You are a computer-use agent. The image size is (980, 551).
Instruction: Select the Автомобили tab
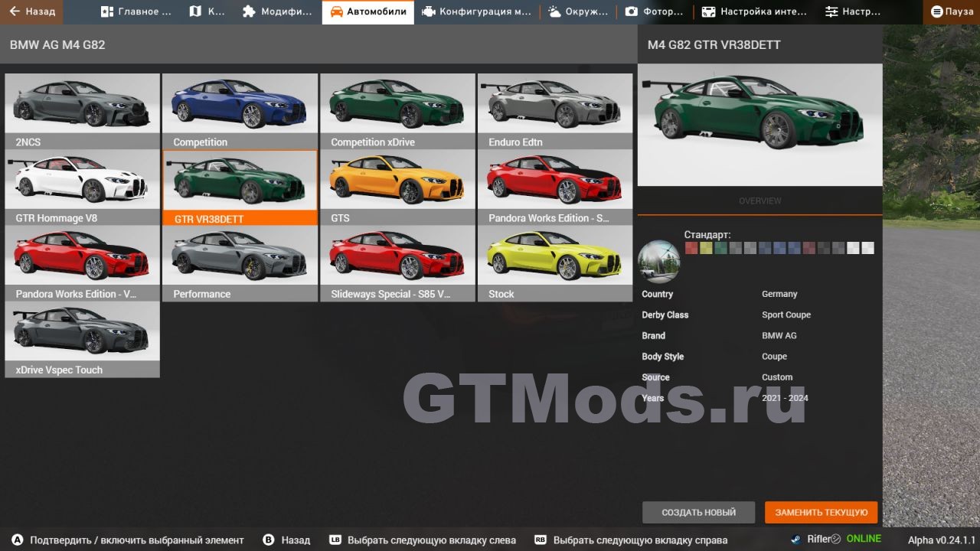[x=367, y=11]
